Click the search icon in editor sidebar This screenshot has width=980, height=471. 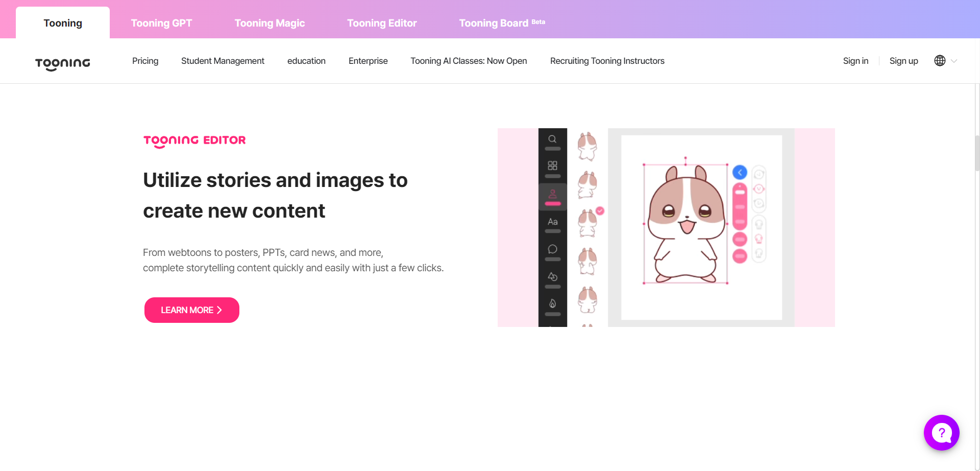pyautogui.click(x=552, y=139)
